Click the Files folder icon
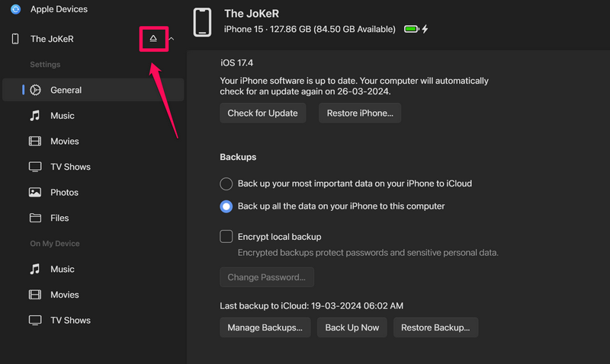610x364 pixels. (35, 218)
